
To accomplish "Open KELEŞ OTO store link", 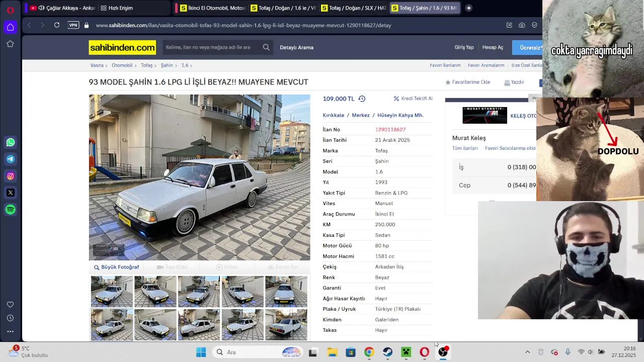I will 523,116.
